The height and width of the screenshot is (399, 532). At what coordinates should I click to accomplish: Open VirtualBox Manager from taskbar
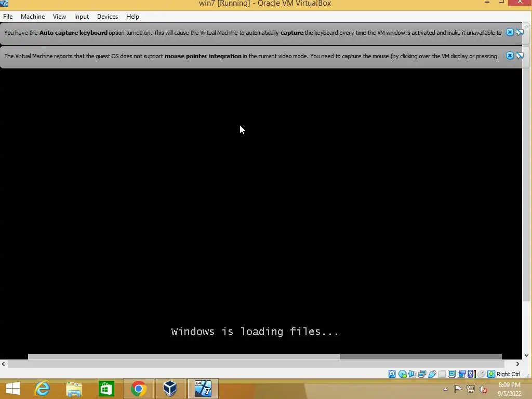[x=170, y=389]
